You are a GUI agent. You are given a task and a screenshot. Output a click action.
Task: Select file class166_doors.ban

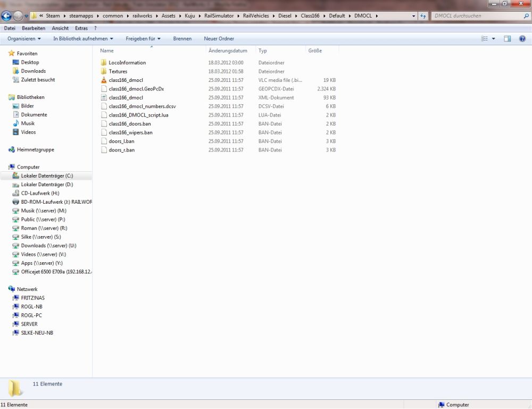(x=130, y=124)
